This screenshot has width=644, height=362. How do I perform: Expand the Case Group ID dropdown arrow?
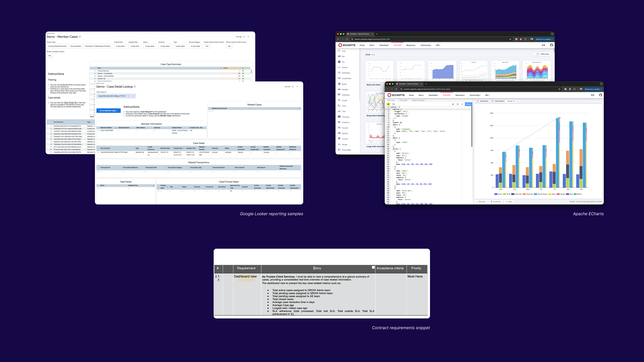click(x=133, y=96)
